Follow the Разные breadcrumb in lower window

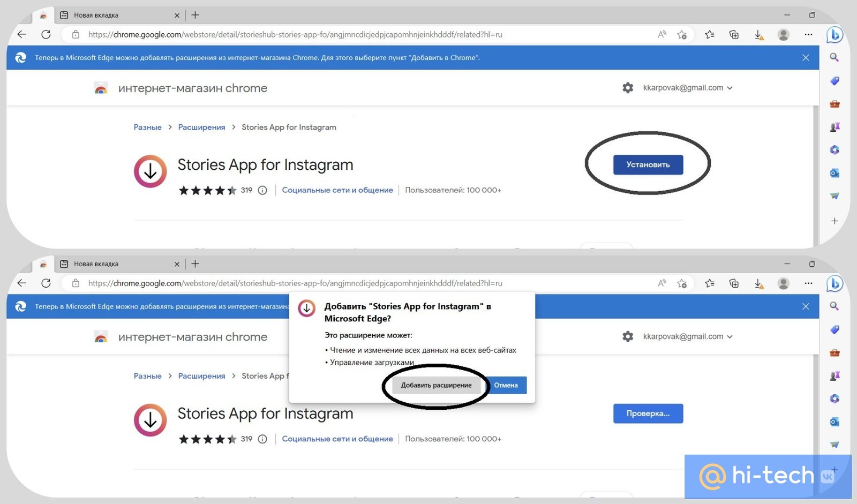[147, 376]
